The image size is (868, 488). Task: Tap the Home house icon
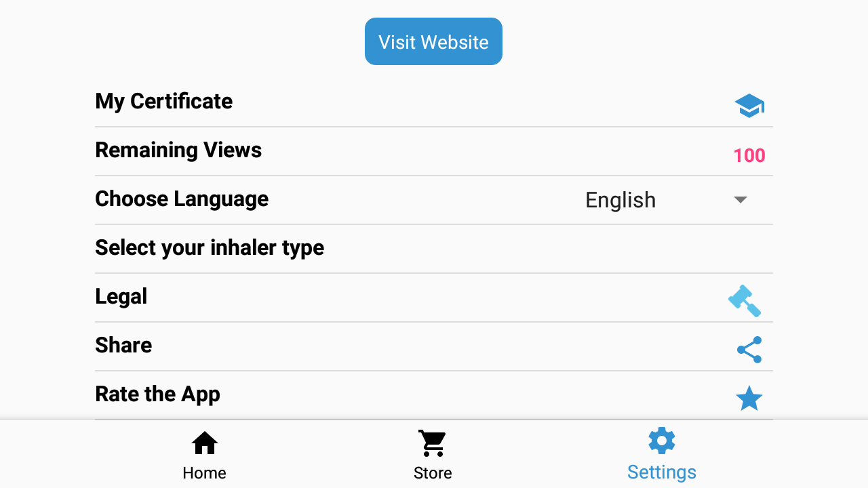pyautogui.click(x=204, y=443)
